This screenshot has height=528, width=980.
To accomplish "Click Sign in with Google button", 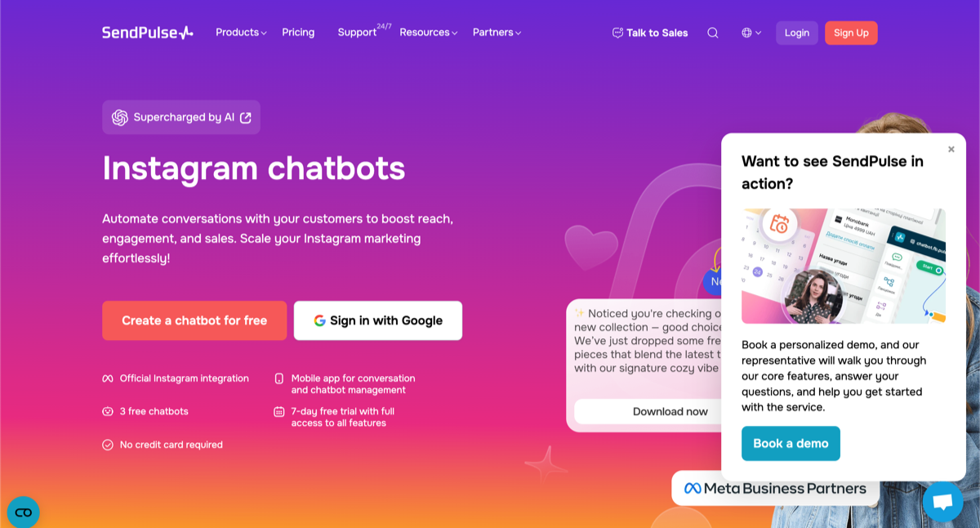I will (378, 320).
